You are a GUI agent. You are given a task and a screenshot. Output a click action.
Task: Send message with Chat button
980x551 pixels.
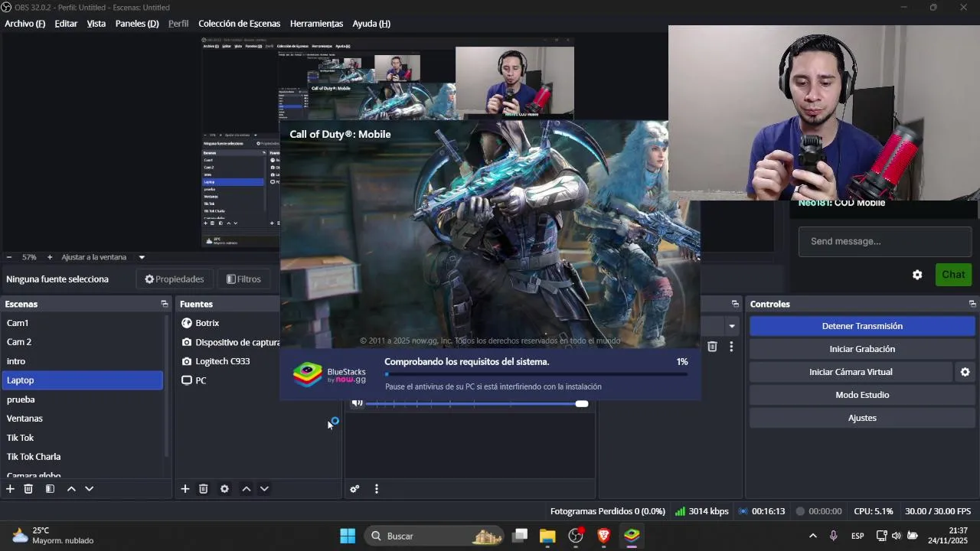tap(953, 275)
